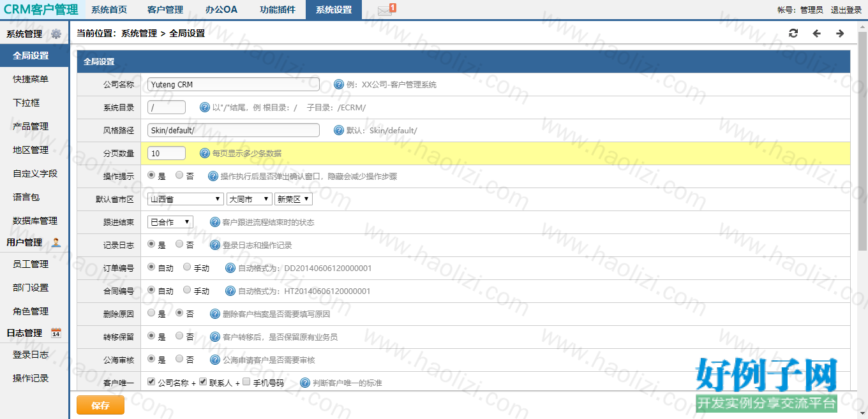Click the gear icon beside 系统管理
Screen dimensions: 868x419
coord(56,34)
